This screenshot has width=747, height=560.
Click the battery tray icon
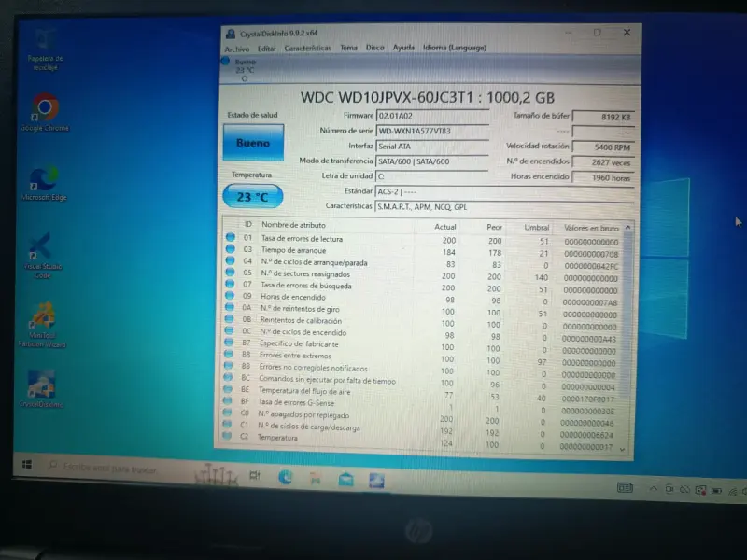click(x=716, y=491)
